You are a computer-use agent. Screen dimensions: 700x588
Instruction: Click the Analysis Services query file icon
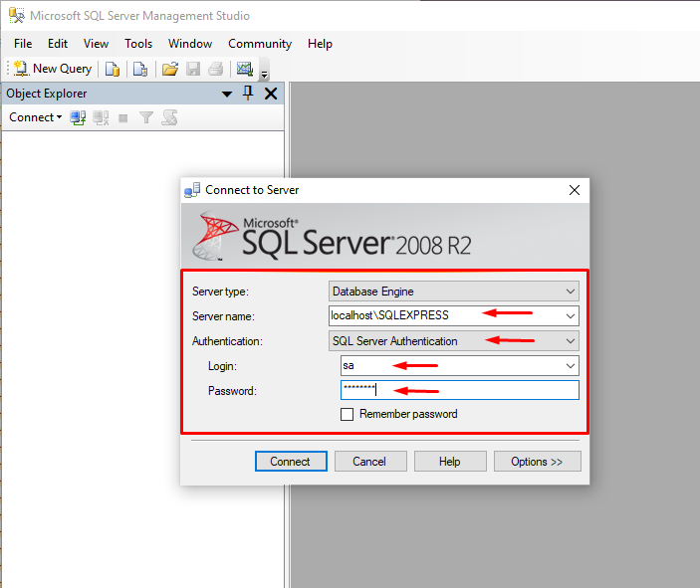[140, 70]
